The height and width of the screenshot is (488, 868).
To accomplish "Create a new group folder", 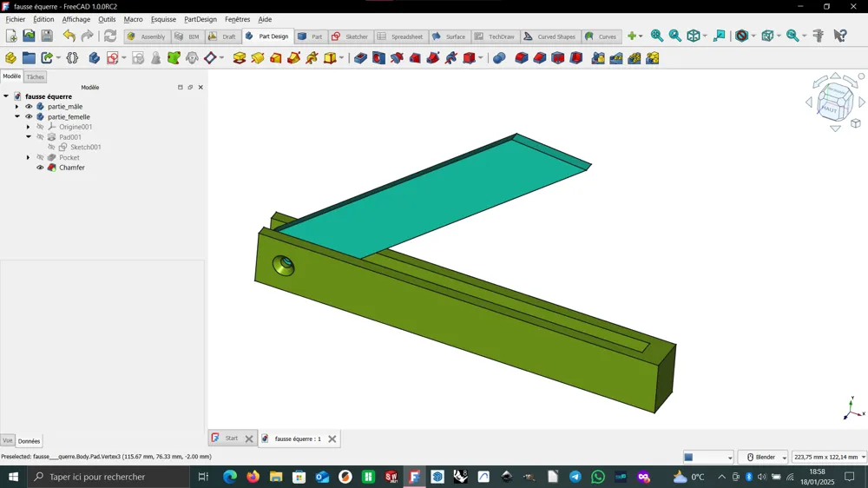I will [x=29, y=57].
